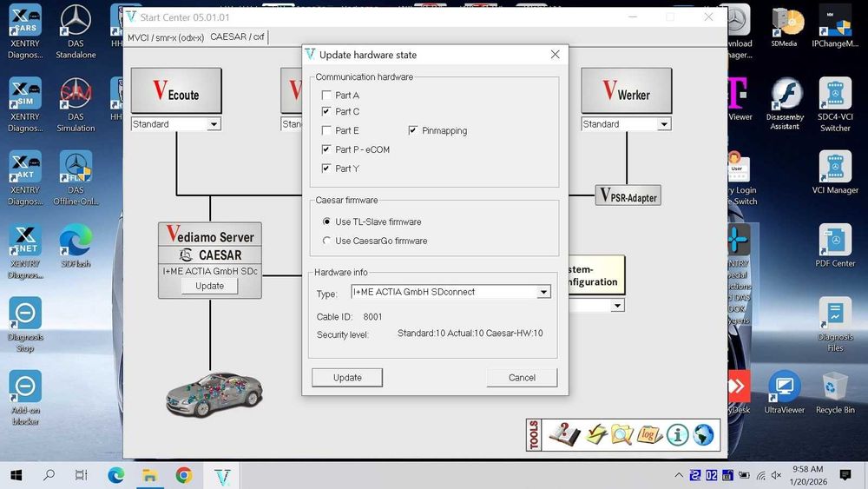Open File Explorer from taskbar
This screenshot has width=868, height=489.
149,475
